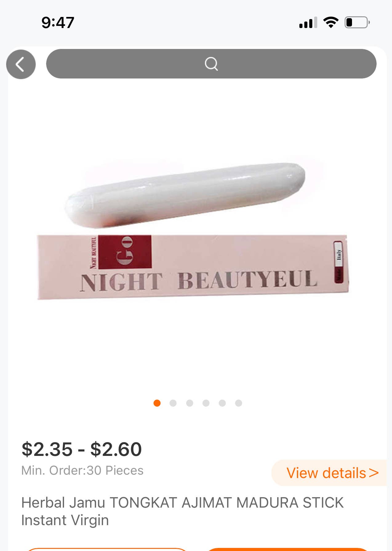Tap the Herbal Jamu Tongkat product title
The width and height of the screenshot is (392, 551).
pos(182,511)
